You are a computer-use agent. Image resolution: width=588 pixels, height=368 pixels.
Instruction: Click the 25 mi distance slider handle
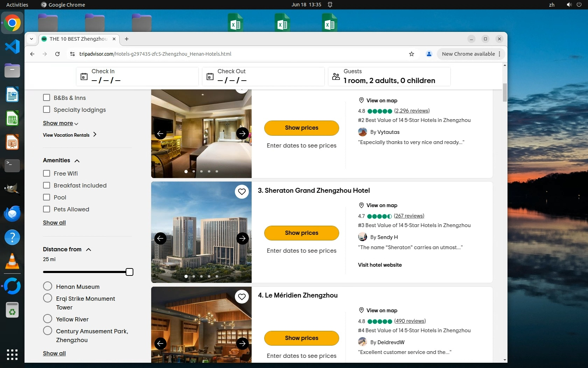click(129, 272)
